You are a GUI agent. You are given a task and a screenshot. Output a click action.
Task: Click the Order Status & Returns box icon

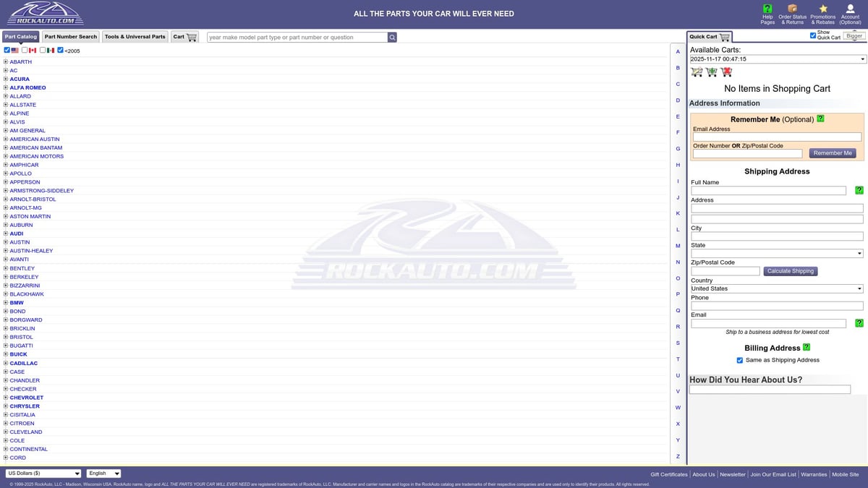[x=792, y=9]
